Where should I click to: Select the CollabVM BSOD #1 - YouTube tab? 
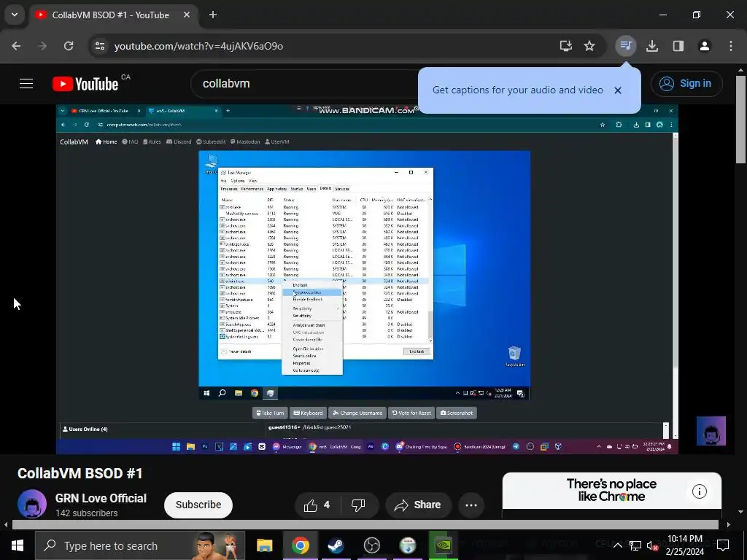[x=110, y=15]
